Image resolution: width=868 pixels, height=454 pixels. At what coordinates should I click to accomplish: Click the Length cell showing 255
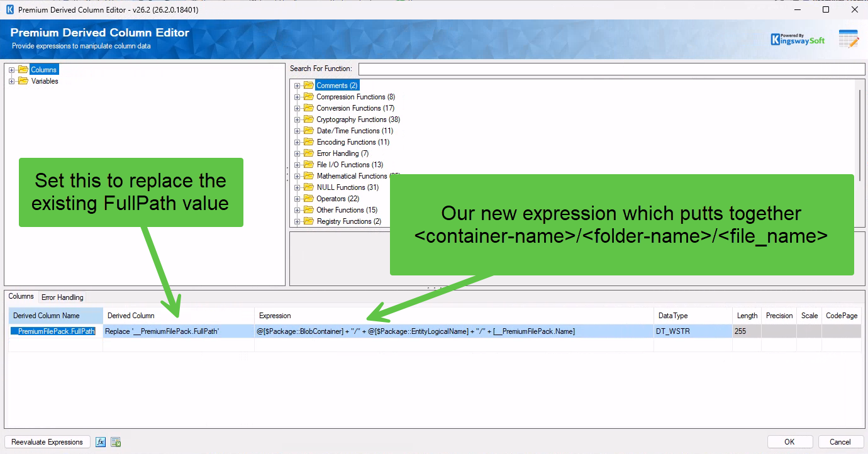click(746, 331)
